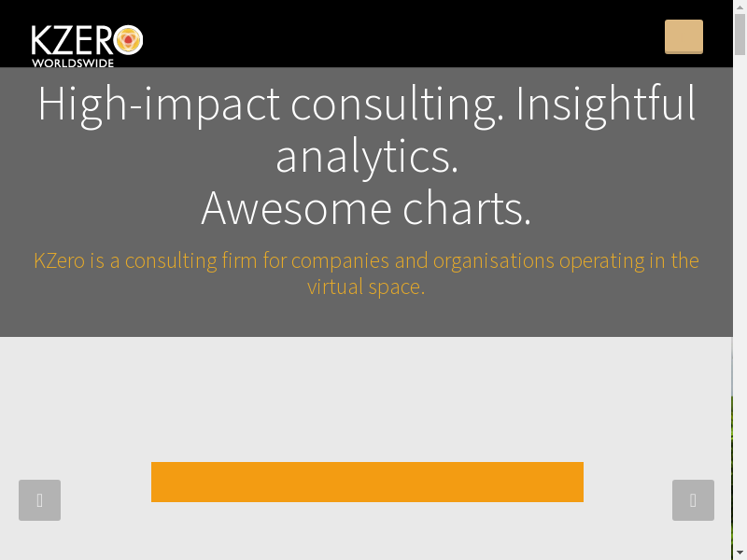Click the orange "virtual space." text
Screen dimensions: 747x560
[x=366, y=287]
